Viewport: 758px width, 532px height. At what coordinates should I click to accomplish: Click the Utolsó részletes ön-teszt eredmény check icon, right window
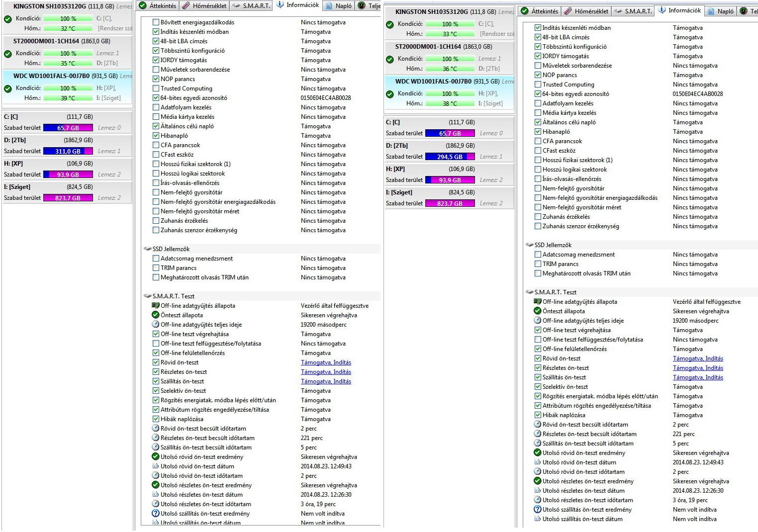pyautogui.click(x=538, y=481)
